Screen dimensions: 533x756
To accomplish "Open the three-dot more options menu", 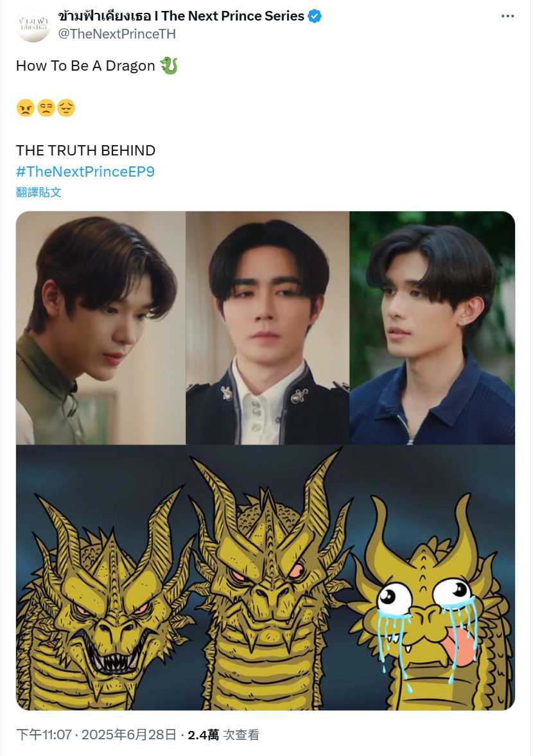I will pos(507,17).
